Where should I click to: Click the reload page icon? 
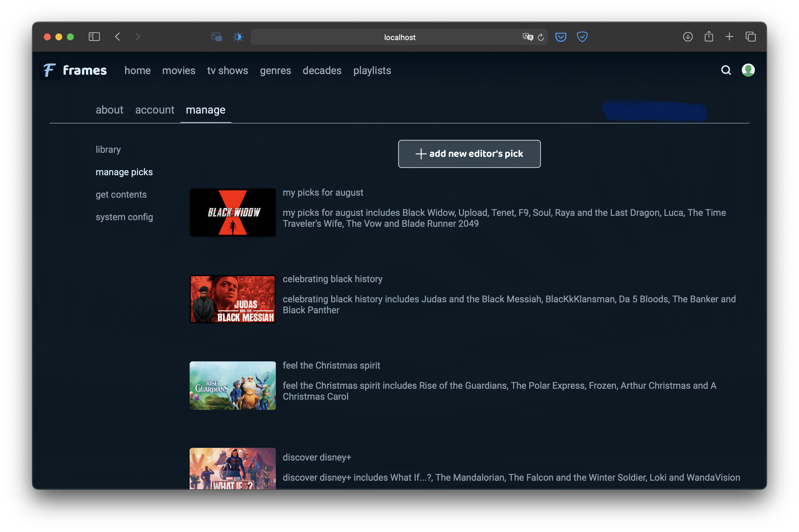click(x=541, y=37)
